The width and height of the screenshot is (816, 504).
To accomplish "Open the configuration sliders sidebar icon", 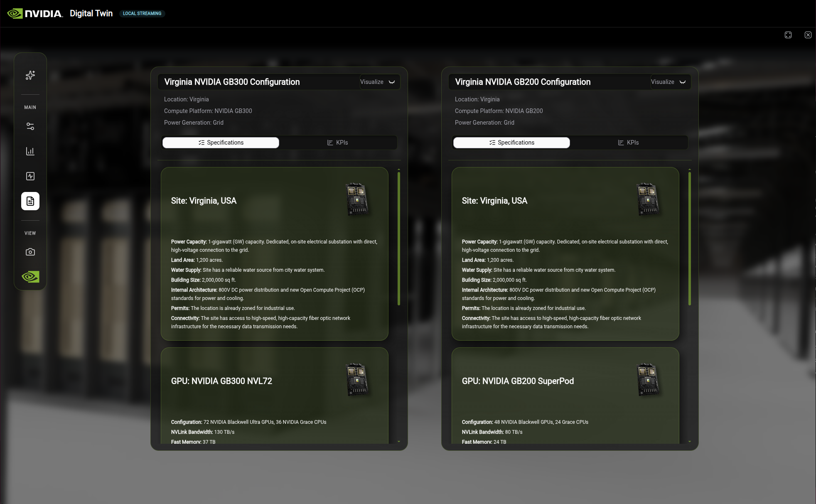I will click(30, 126).
